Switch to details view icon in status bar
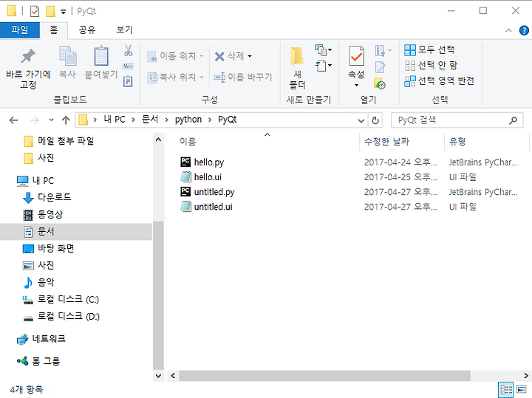 (505, 390)
